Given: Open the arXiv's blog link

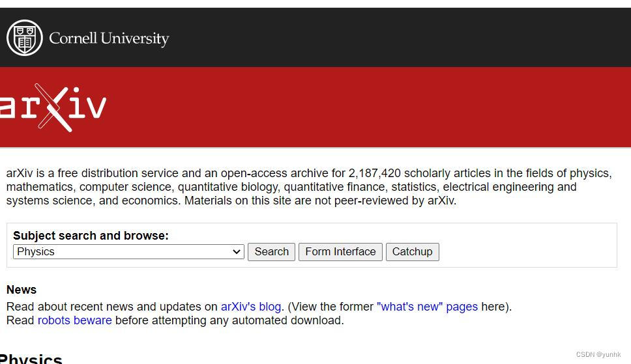Looking at the screenshot, I should [251, 307].
